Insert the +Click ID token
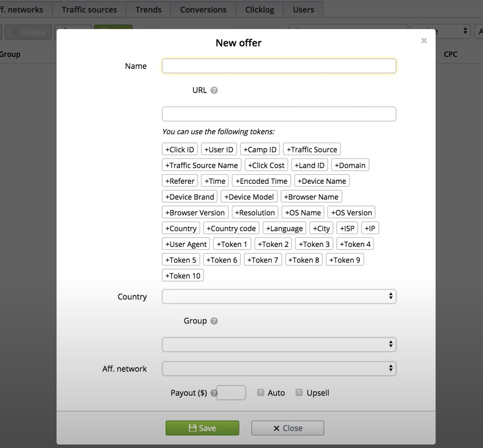This screenshot has width=483, height=448. point(180,149)
